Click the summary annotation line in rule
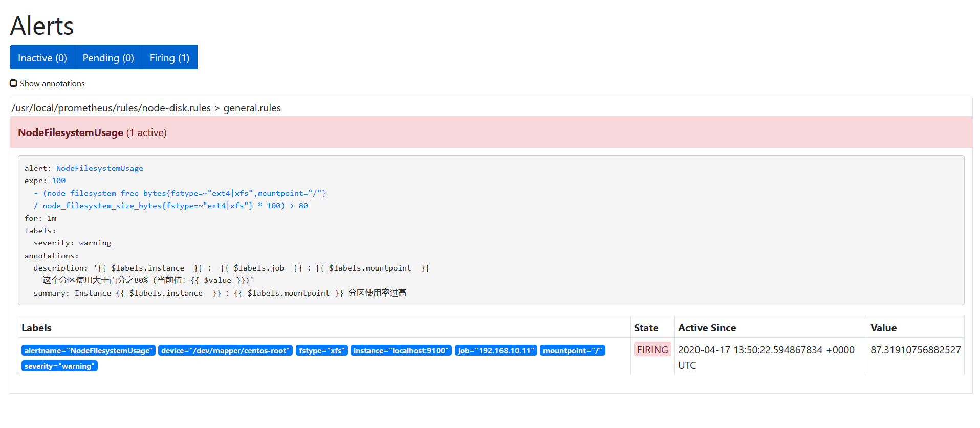This screenshot has height=428, width=980. coord(220,293)
